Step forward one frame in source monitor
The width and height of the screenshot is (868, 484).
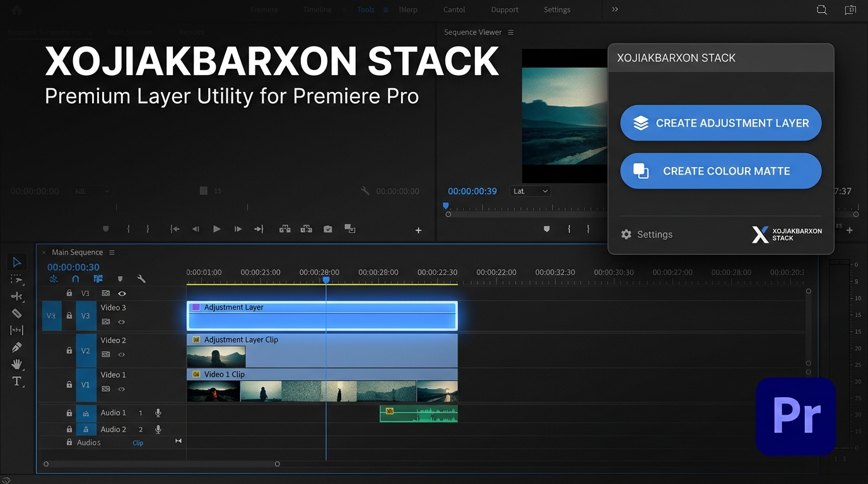pos(238,229)
